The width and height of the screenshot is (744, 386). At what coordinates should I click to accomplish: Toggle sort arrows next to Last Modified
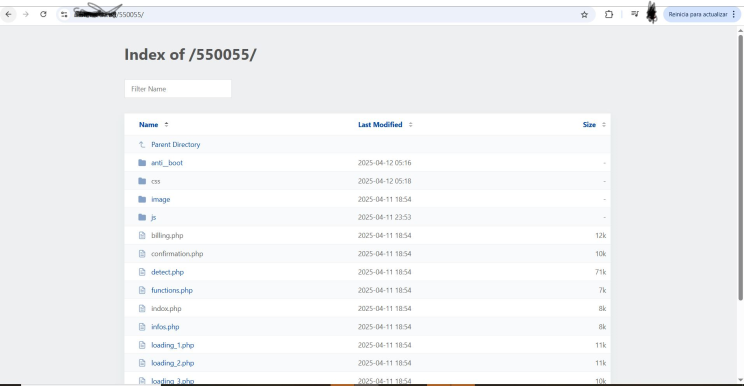pyautogui.click(x=410, y=125)
